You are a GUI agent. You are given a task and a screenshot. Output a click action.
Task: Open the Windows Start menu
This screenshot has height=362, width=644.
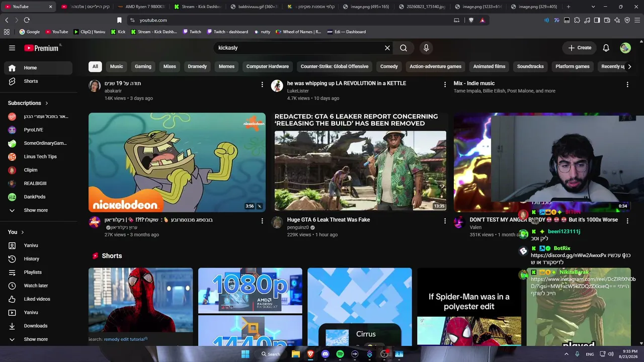click(245, 354)
